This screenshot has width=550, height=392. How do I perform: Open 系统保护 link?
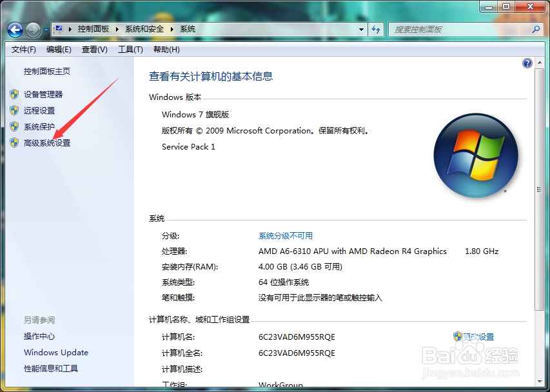point(39,126)
